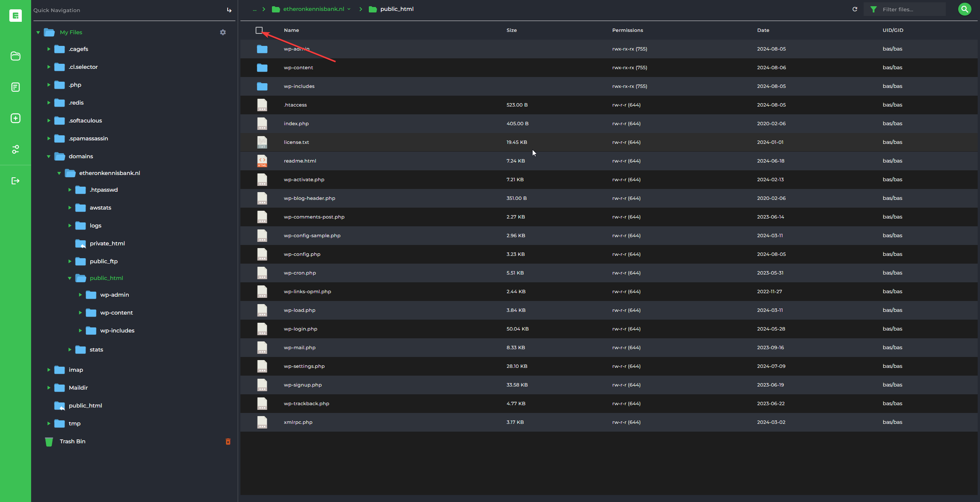Empty the Trash Bin via red icon
The height and width of the screenshot is (502, 980).
click(x=228, y=441)
